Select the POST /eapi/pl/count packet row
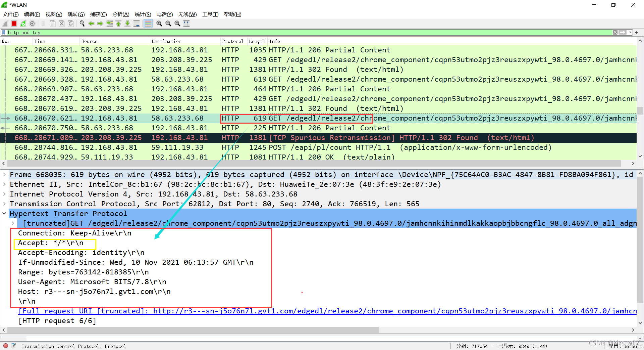644x350 pixels. tap(318, 147)
